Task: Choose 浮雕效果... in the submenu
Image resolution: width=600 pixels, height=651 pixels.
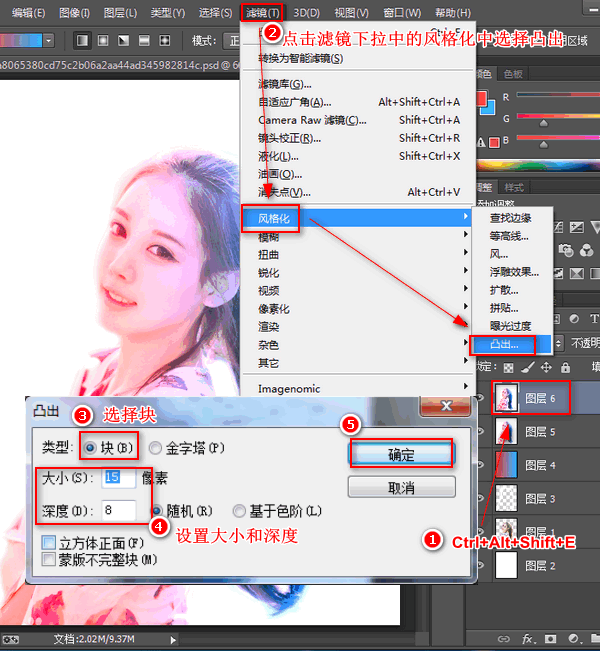Action: (512, 272)
